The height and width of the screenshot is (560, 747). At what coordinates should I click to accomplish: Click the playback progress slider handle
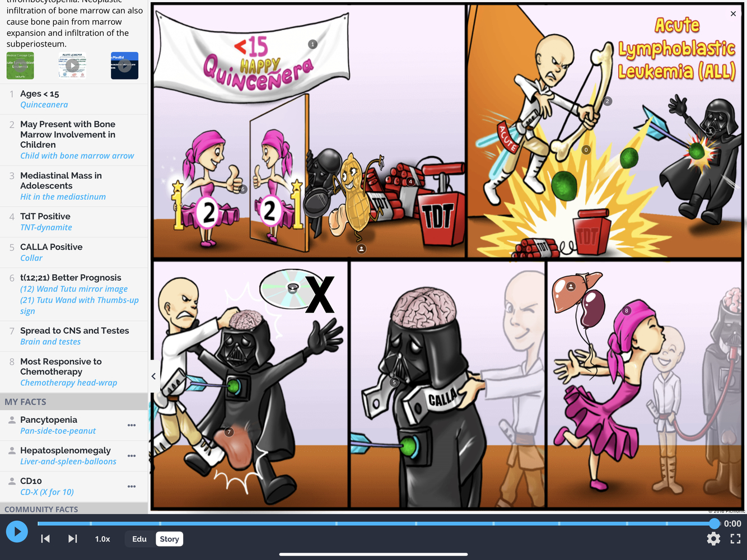pos(714,524)
